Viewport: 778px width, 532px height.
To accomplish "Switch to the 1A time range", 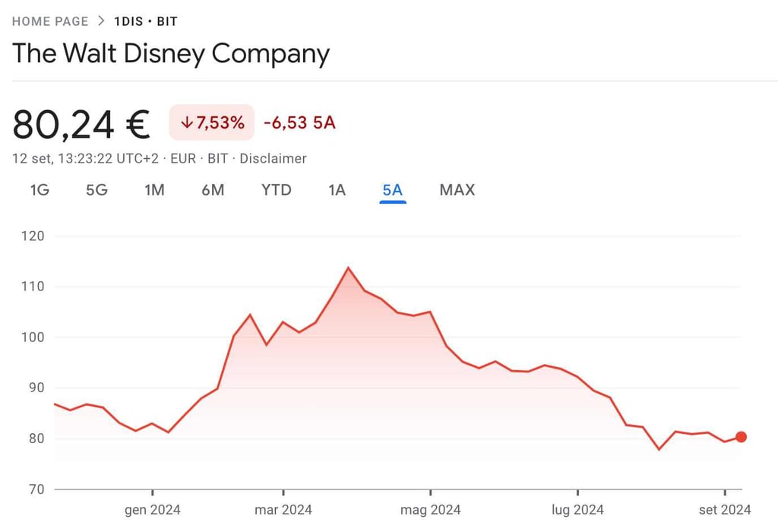I will pyautogui.click(x=337, y=190).
